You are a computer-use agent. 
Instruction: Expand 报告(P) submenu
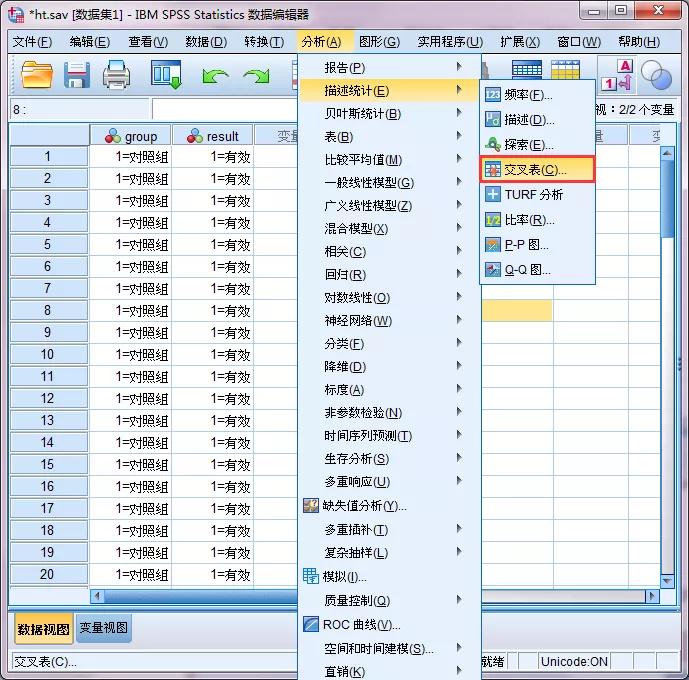(x=389, y=68)
